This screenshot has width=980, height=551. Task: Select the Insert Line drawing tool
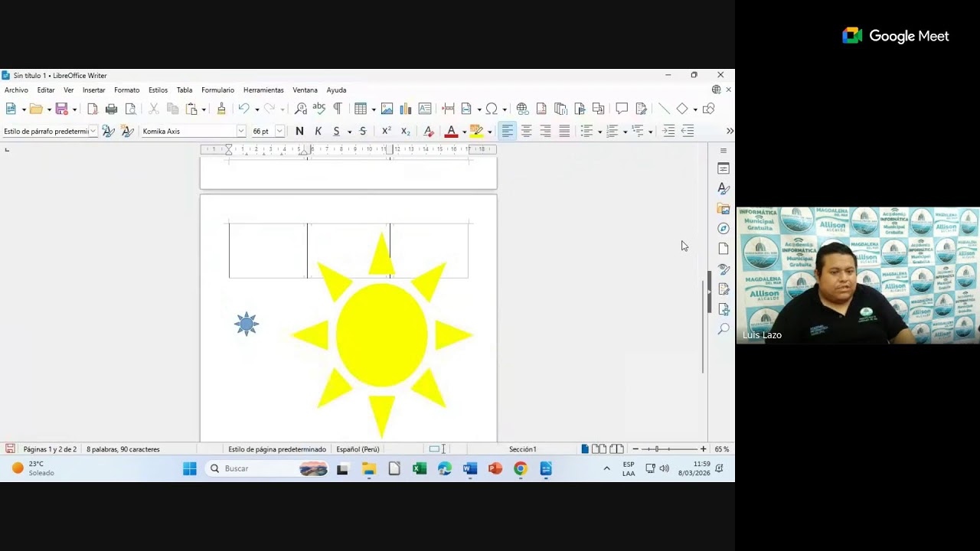(x=664, y=109)
